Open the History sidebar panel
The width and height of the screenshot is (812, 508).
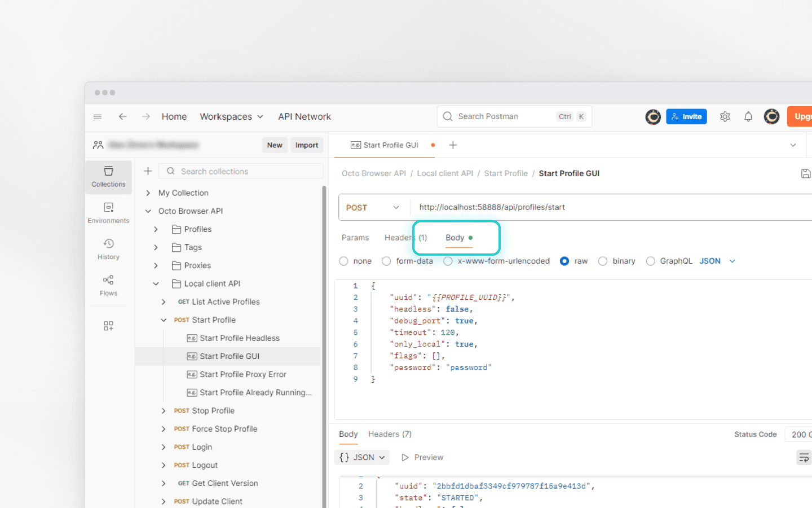tap(108, 249)
